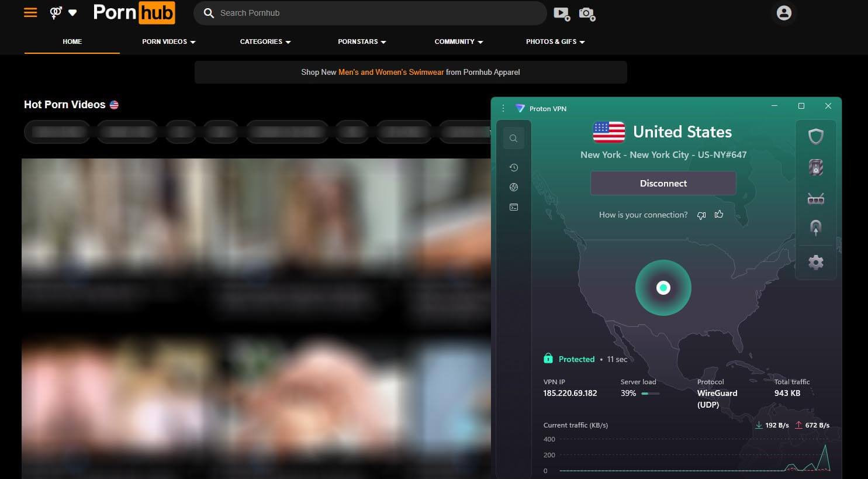Open the Men's and Women's Swimwear link
Screen dimensions: 868x479
pos(391,72)
